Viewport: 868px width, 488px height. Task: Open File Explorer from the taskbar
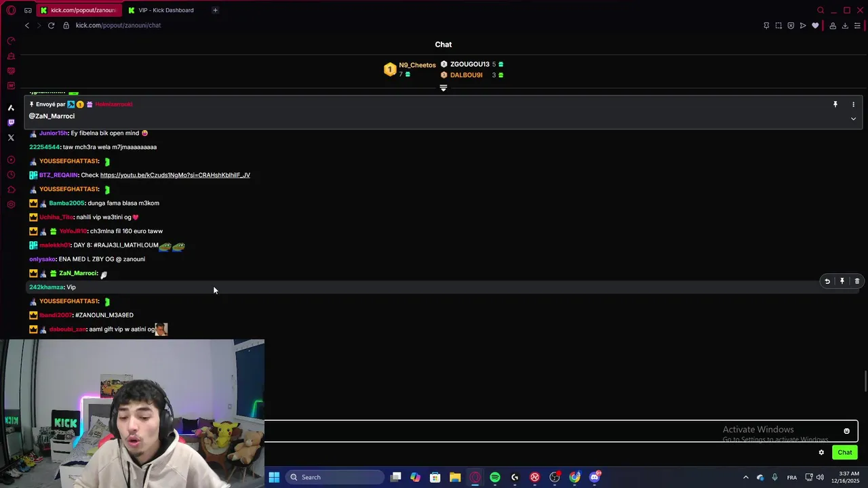(x=455, y=477)
